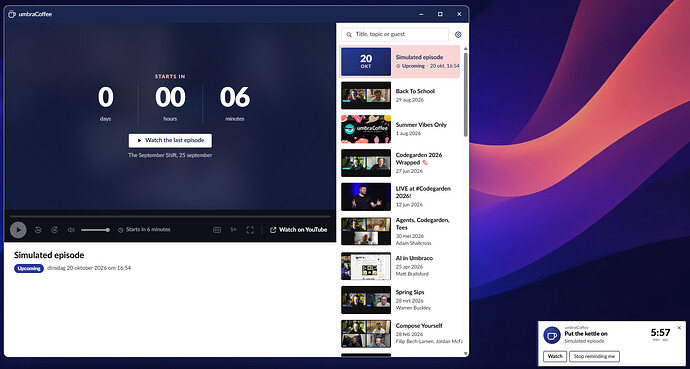Click Adam Shallcross guest name

[413, 243]
